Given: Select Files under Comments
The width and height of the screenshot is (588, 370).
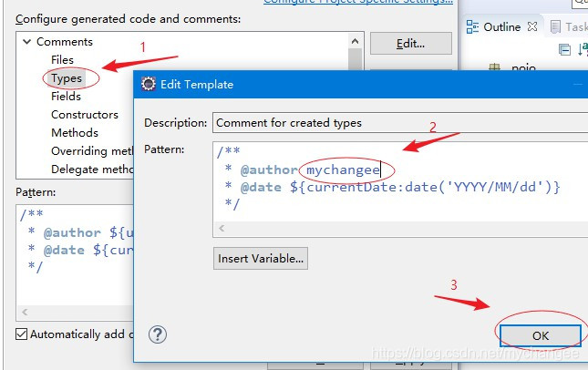Looking at the screenshot, I should [63, 60].
